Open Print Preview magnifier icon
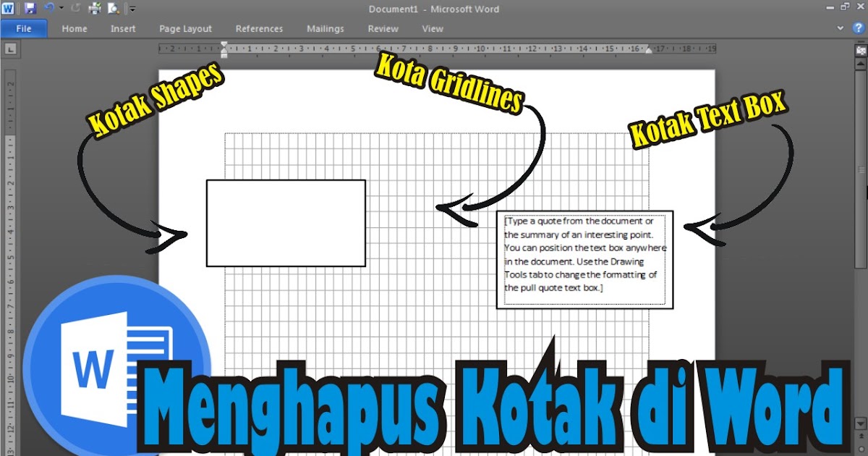Viewport: 868px width, 456px height. (x=114, y=9)
